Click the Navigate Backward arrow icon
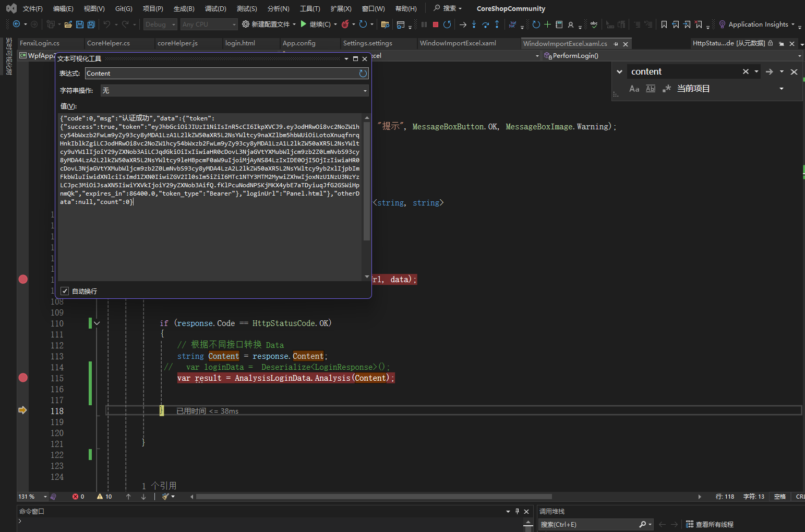The height and width of the screenshot is (532, 805). (x=16, y=24)
